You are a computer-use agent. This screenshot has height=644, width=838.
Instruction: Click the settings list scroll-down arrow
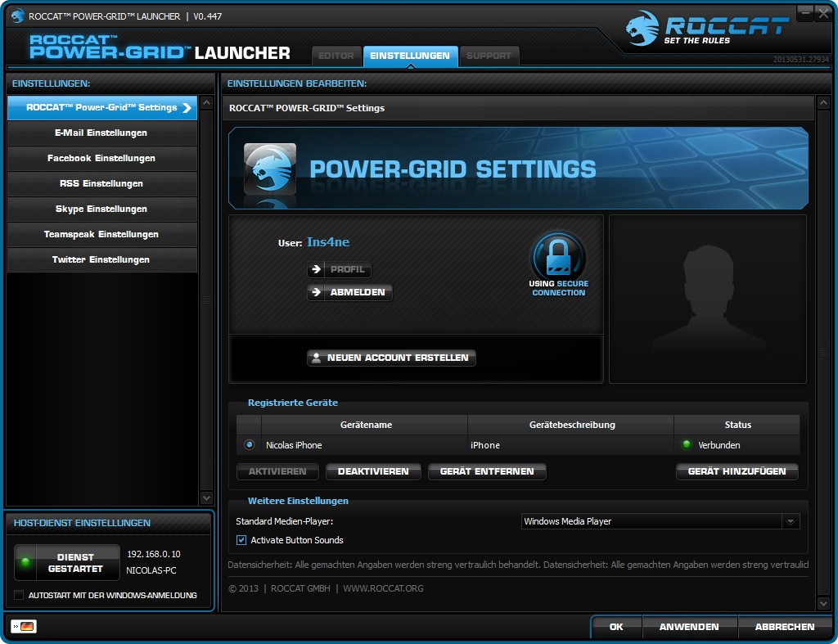[x=206, y=498]
